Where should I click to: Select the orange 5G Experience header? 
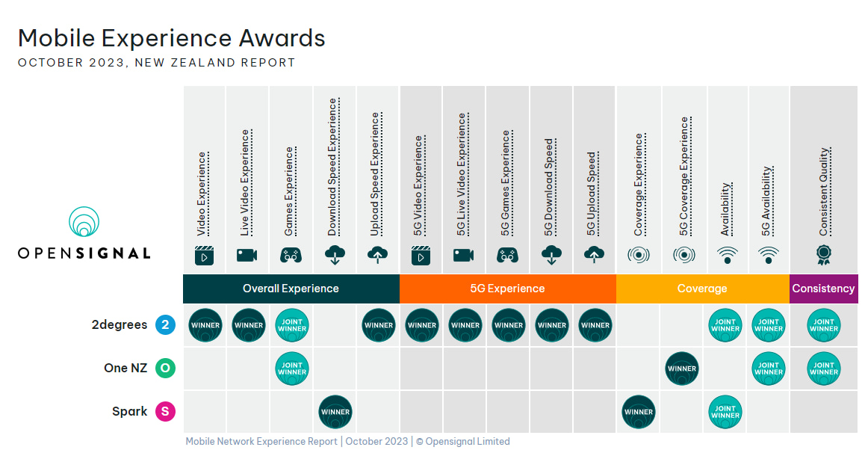pos(507,289)
